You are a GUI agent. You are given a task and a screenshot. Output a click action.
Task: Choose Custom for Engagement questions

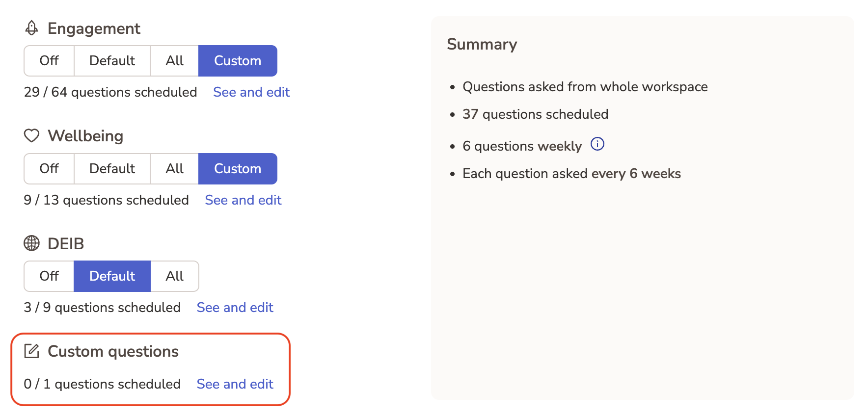tap(238, 61)
